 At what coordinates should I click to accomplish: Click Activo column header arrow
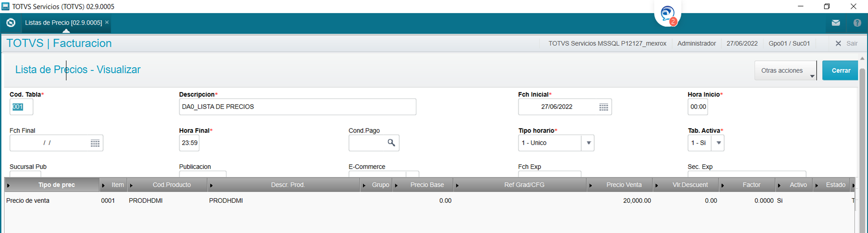779,186
